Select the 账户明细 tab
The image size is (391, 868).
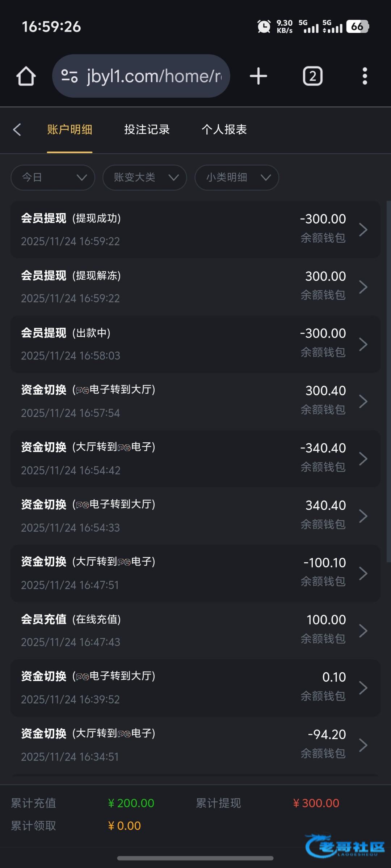pyautogui.click(x=70, y=129)
